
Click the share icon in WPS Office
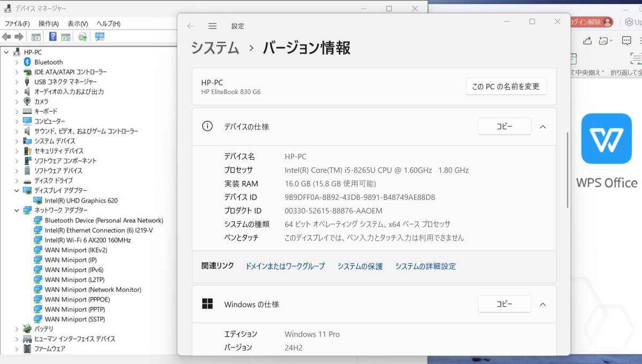coord(587,41)
